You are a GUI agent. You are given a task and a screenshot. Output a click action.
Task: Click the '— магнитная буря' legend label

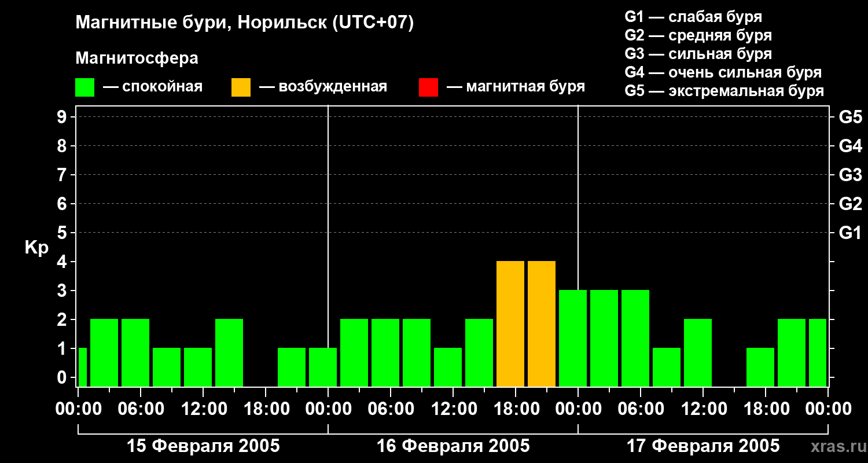click(x=516, y=87)
